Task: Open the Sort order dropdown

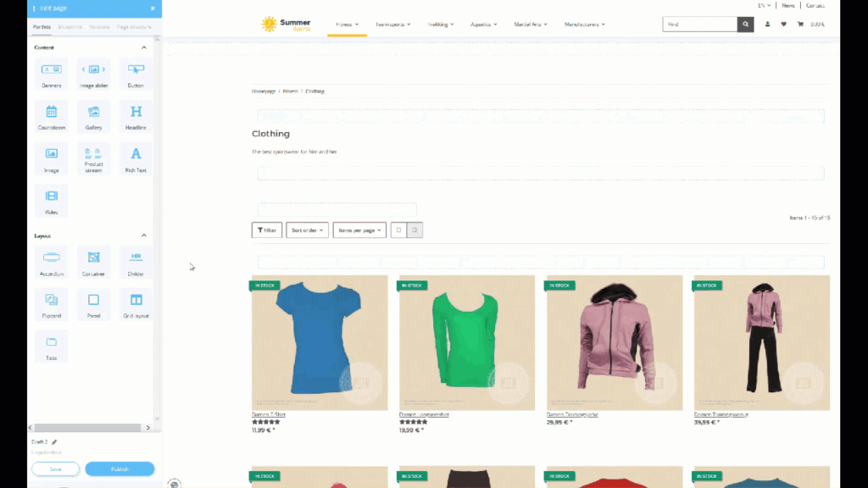Action: [x=308, y=230]
